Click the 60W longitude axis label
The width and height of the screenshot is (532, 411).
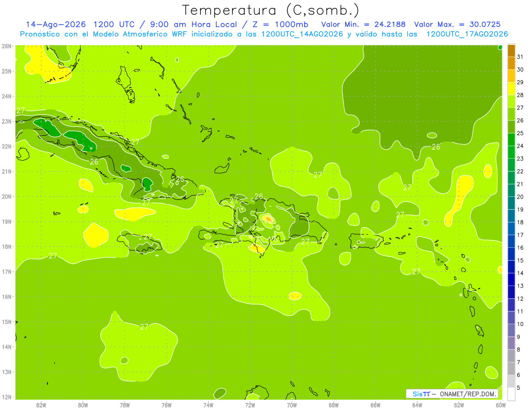[x=501, y=405]
